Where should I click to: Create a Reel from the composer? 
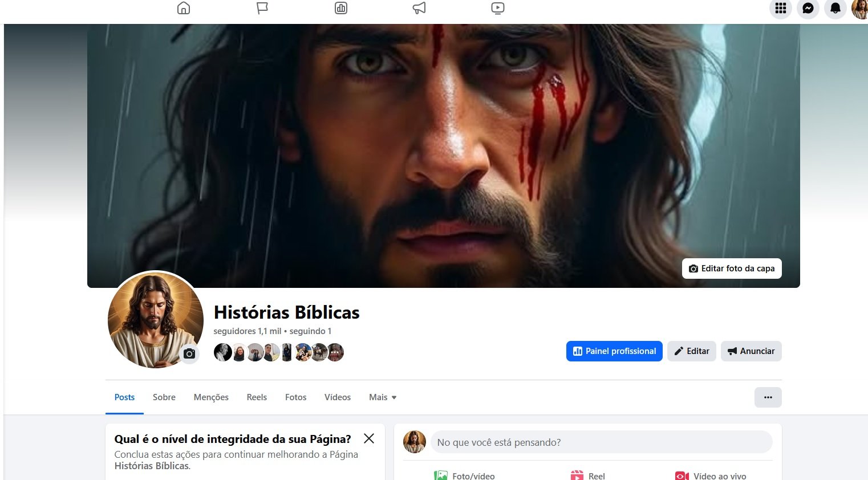[x=588, y=475]
